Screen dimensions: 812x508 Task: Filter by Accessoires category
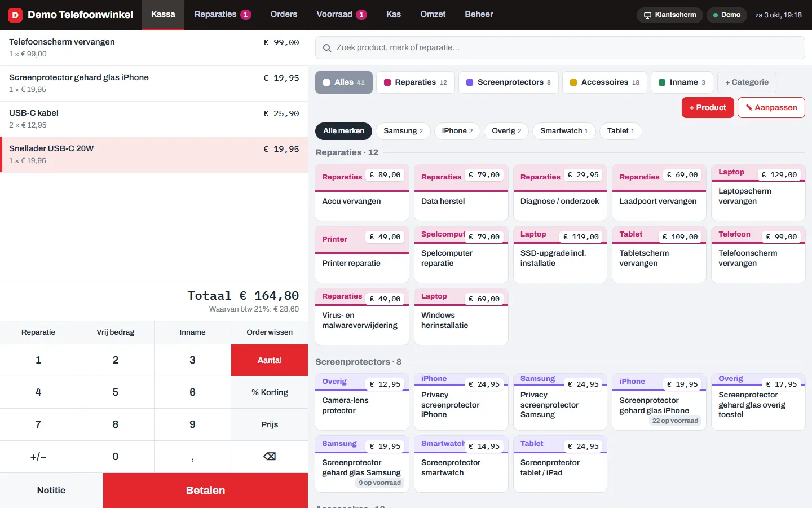[604, 82]
